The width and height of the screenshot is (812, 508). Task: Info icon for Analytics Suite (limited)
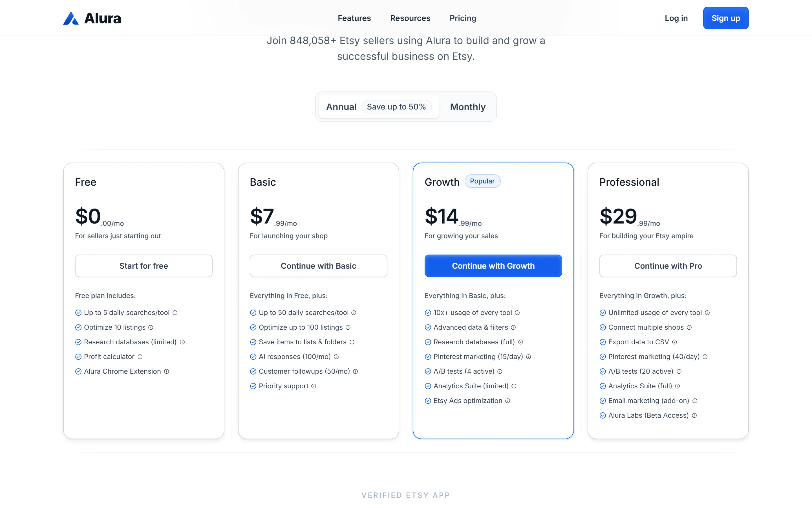click(x=514, y=386)
